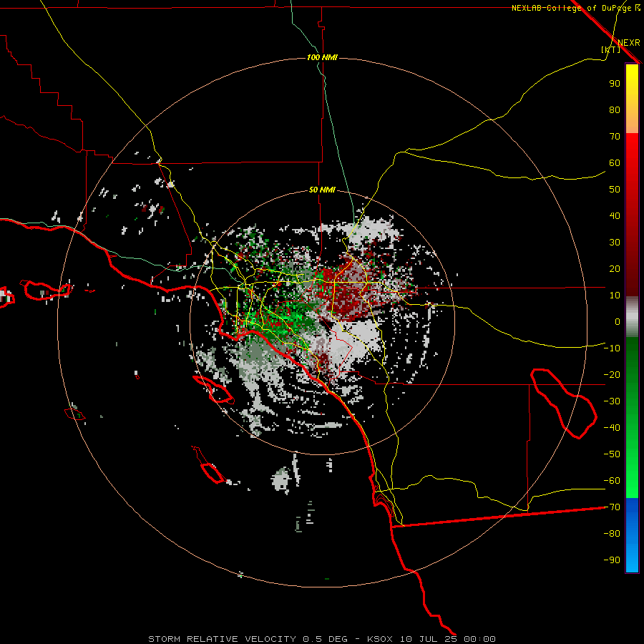Click the 70 value on the velocity scale
Screen dimensions: 644x644
(x=615, y=137)
